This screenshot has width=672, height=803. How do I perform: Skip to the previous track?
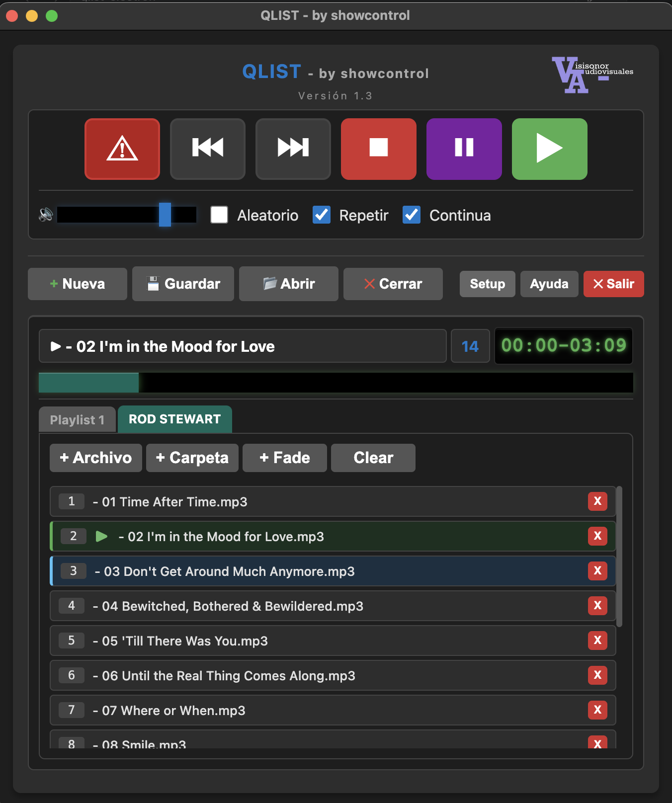click(208, 149)
